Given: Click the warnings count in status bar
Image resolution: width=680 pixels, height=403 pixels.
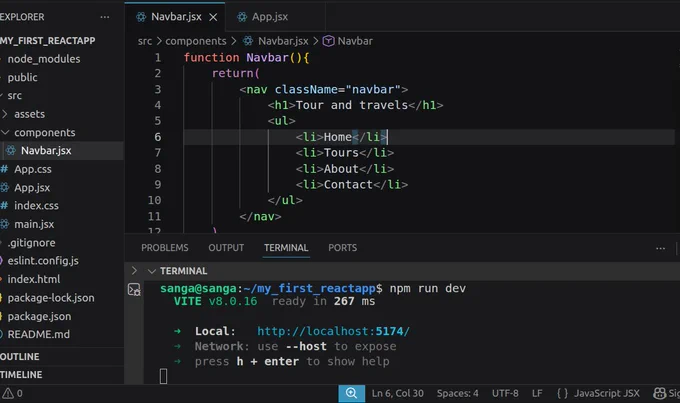Looking at the screenshot, I should 12,393.
